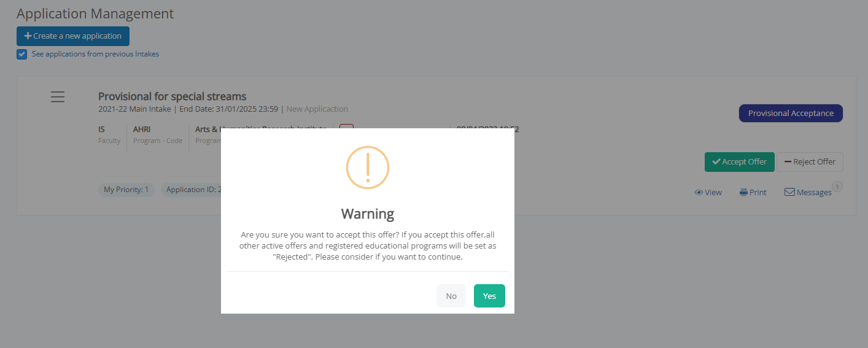
Task: Click the Application ID tag
Action: (191, 190)
